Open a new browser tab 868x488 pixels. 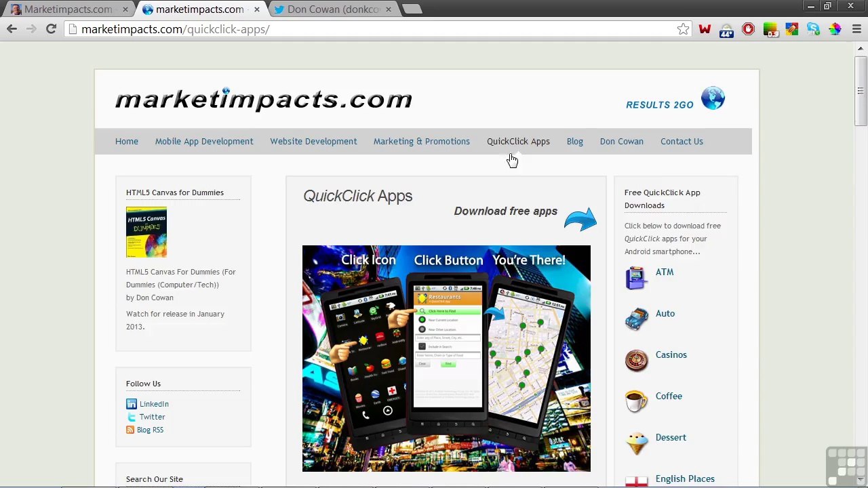tap(412, 9)
